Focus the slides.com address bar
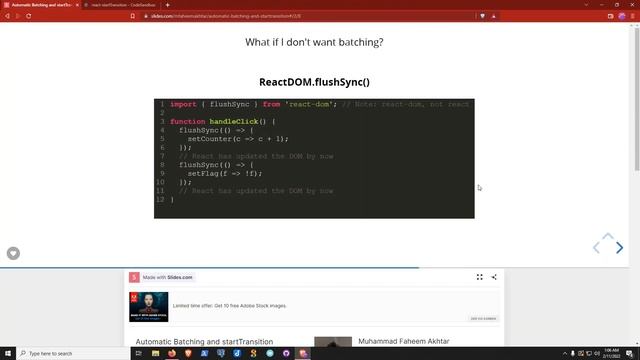Image resolution: width=640 pixels, height=360 pixels. click(308, 16)
